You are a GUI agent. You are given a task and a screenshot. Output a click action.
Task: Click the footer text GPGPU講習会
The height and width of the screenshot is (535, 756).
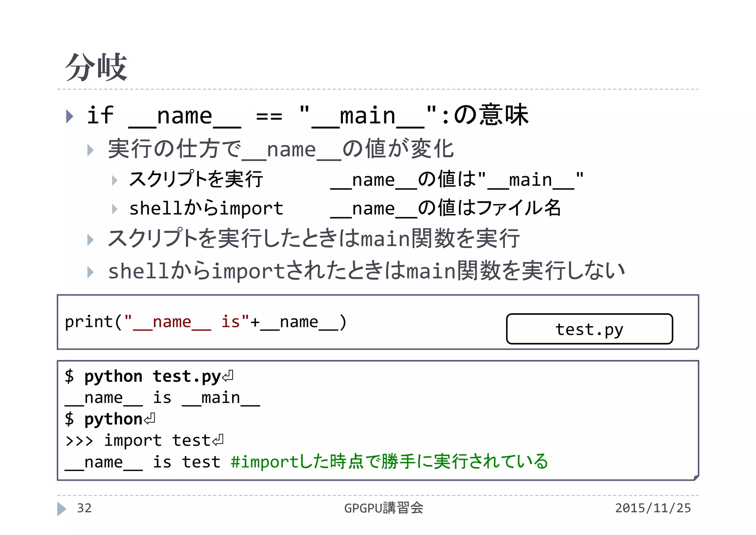tap(384, 508)
